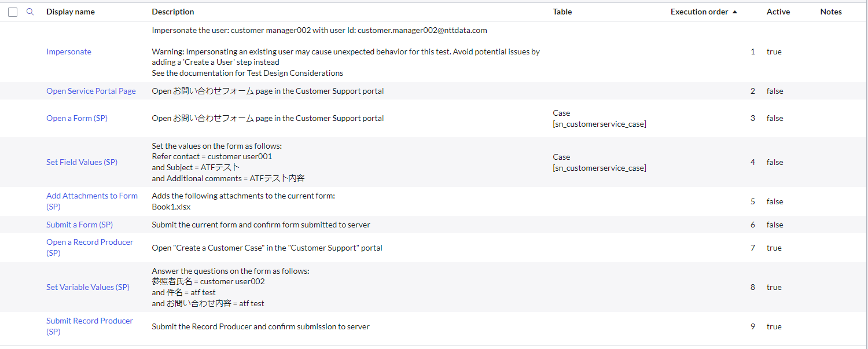Tick the select-all checkbox in header

point(13,12)
